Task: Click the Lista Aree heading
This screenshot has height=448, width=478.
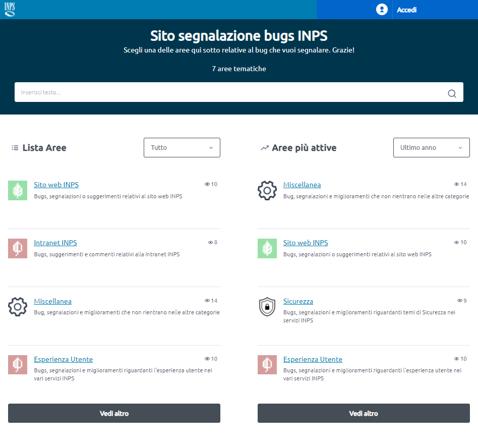Action: [x=44, y=148]
